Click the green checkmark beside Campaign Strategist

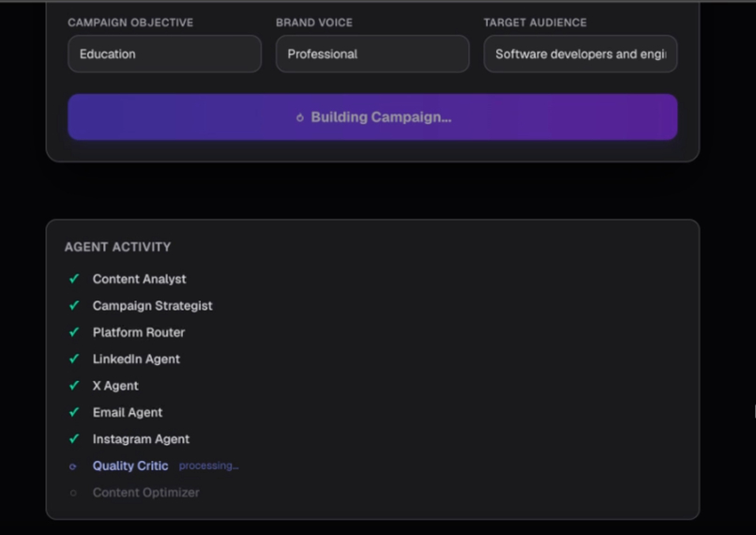74,305
